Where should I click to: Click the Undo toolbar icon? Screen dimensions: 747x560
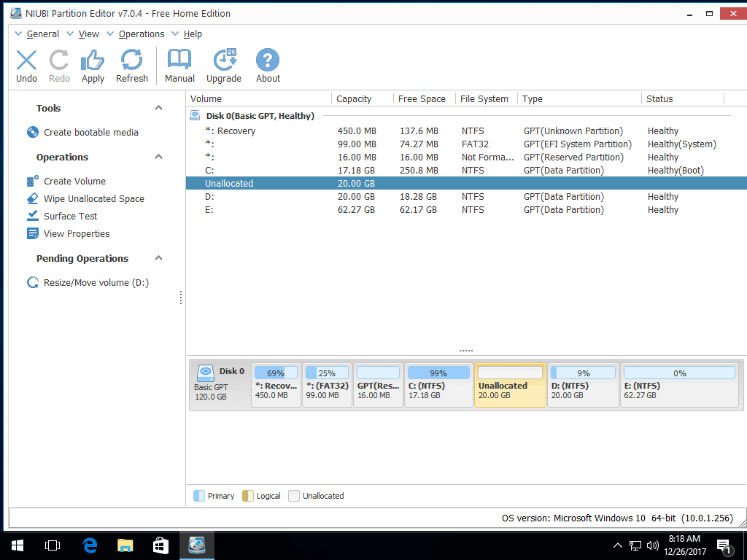tap(26, 65)
